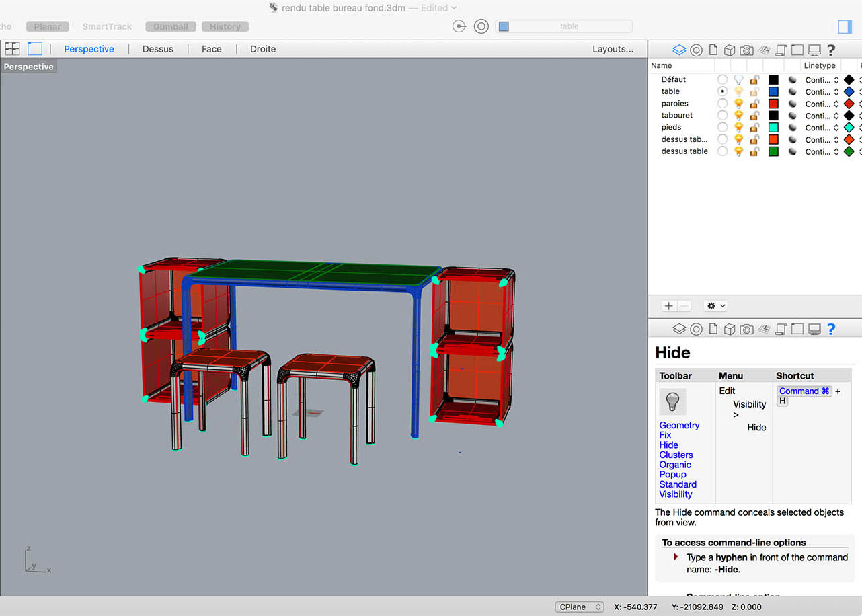Open the gear actions dropdown under layers

click(715, 306)
